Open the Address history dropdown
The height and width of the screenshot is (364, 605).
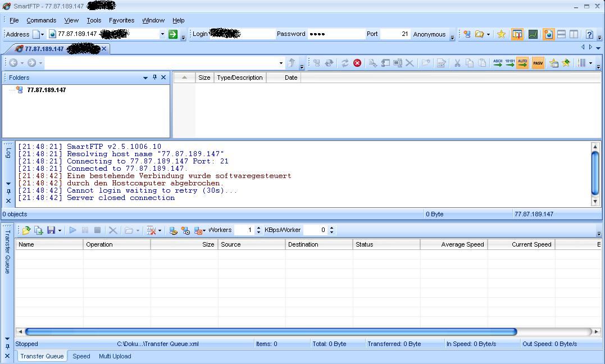[x=162, y=34]
